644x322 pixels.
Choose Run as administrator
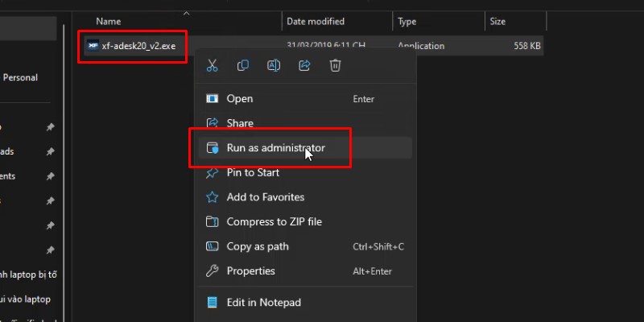(x=275, y=148)
